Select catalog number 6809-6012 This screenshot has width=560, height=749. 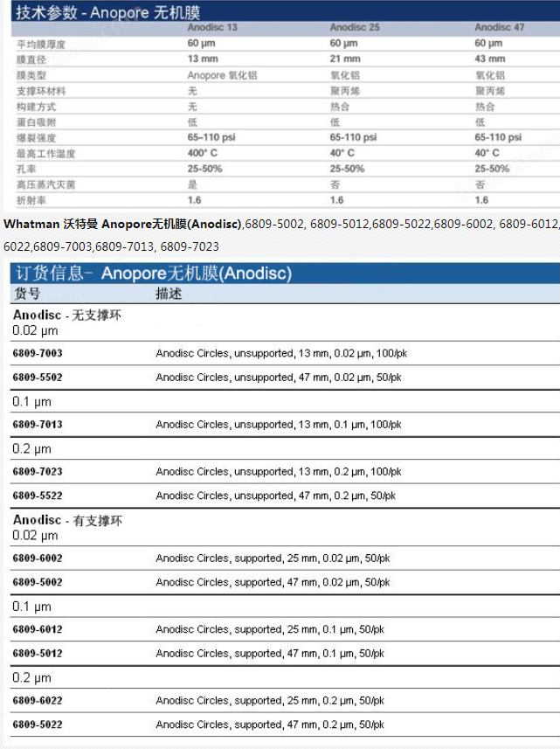tap(38, 629)
